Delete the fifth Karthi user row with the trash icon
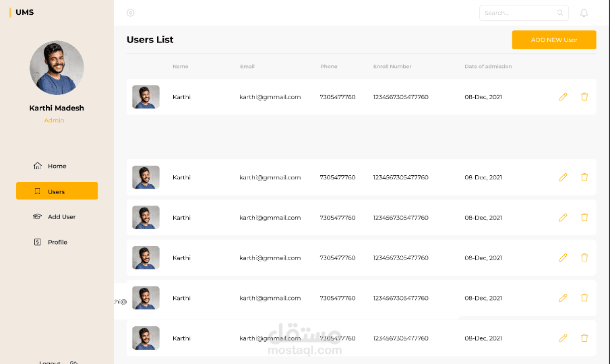 click(x=584, y=297)
